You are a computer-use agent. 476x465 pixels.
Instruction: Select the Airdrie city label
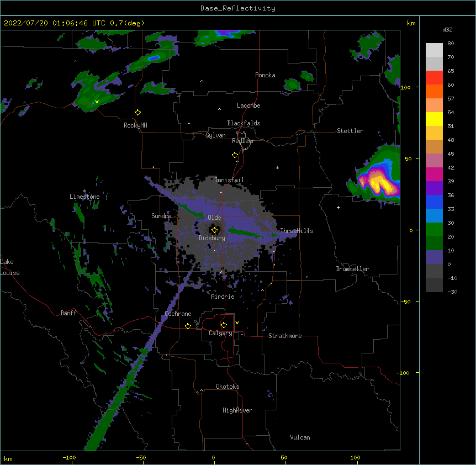point(223,297)
